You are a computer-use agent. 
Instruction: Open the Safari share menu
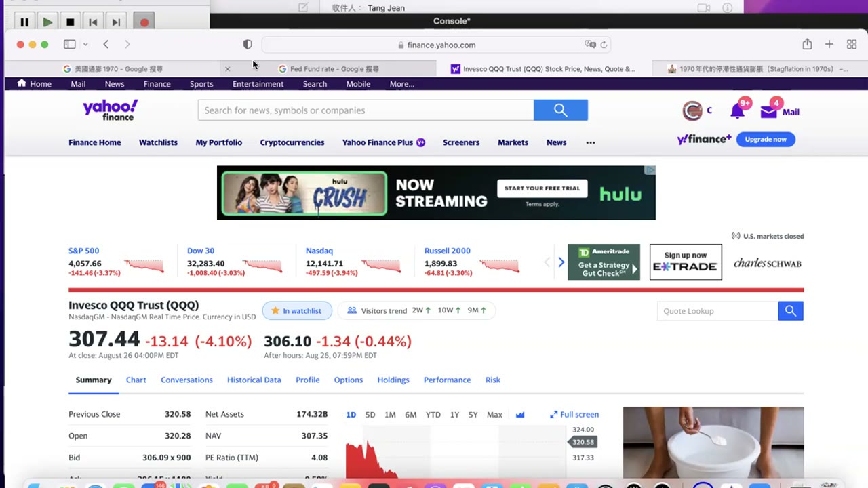tap(807, 44)
